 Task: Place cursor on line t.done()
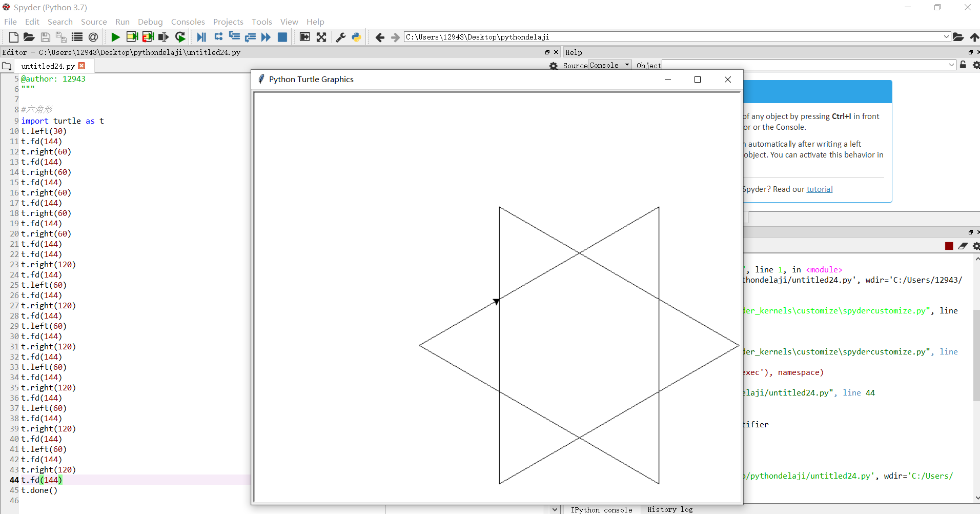pos(39,490)
